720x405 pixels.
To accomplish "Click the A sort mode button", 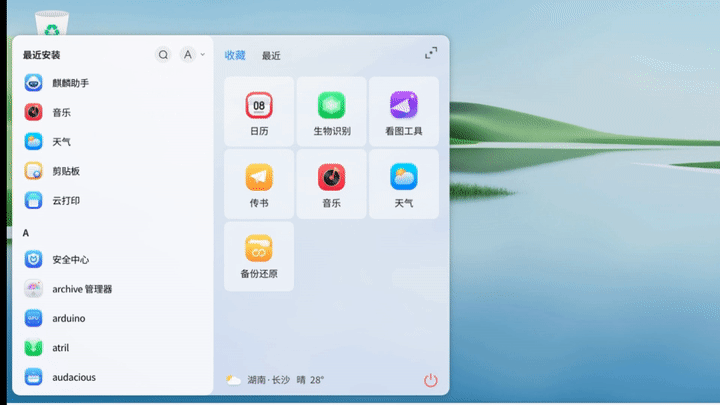I will coord(187,55).
